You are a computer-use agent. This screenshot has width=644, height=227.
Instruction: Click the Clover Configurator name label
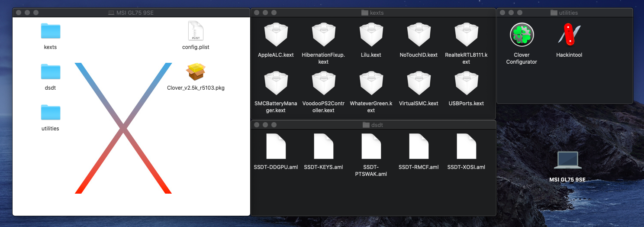pyautogui.click(x=522, y=58)
